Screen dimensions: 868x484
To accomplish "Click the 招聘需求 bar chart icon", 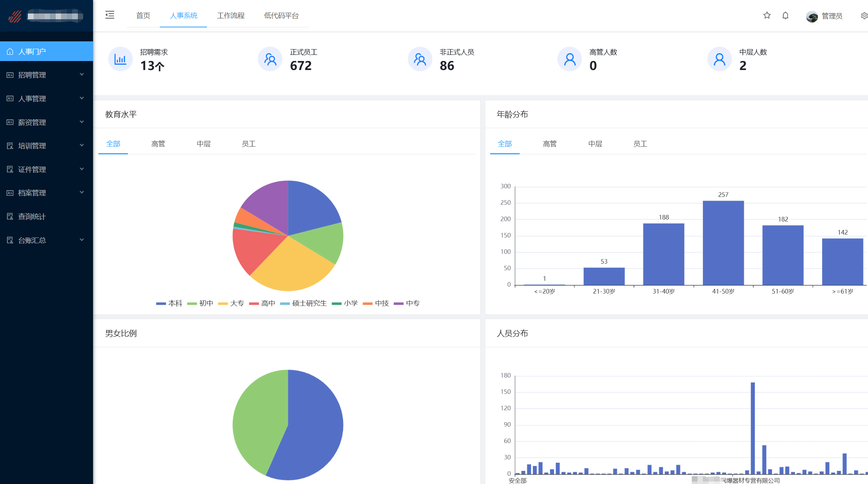I will tap(120, 59).
